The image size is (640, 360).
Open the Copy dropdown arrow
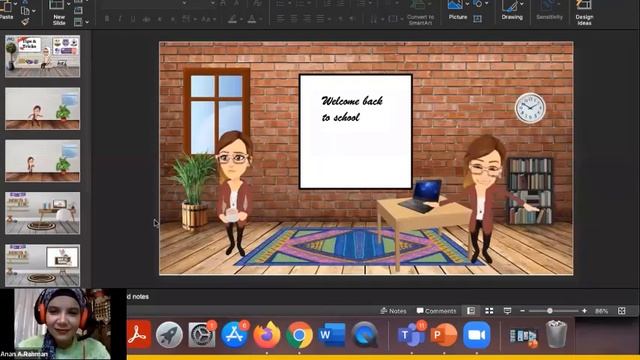point(34,11)
